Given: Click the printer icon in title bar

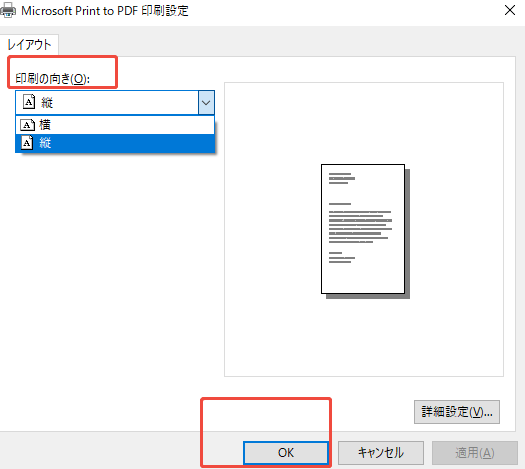Looking at the screenshot, I should [7, 10].
